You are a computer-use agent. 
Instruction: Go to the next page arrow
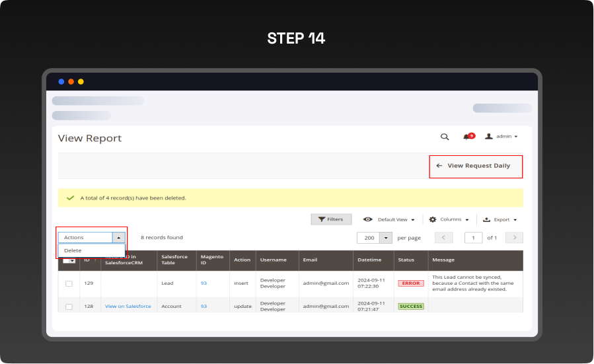514,238
